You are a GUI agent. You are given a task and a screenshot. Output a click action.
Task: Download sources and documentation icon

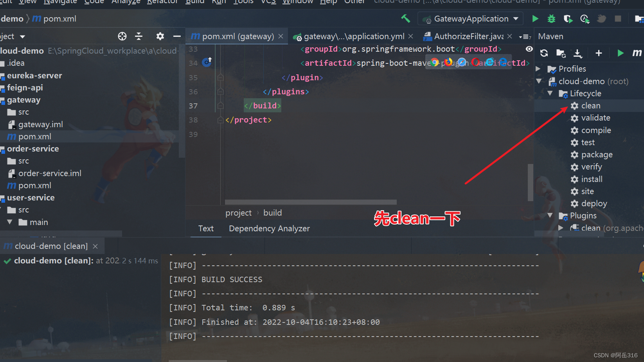pos(577,53)
